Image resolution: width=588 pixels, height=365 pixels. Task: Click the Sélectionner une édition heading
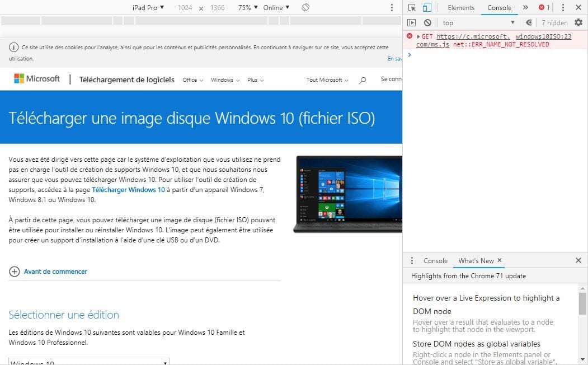(x=64, y=315)
